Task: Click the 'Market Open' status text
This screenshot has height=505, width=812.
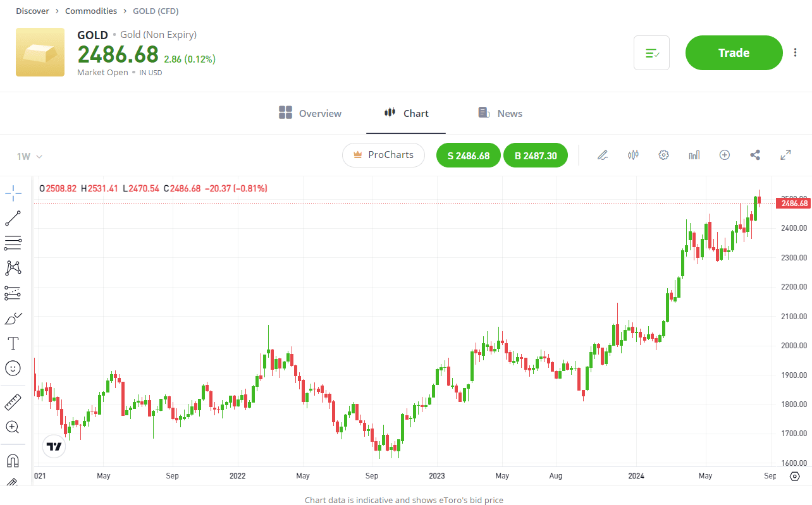Action: 102,73
